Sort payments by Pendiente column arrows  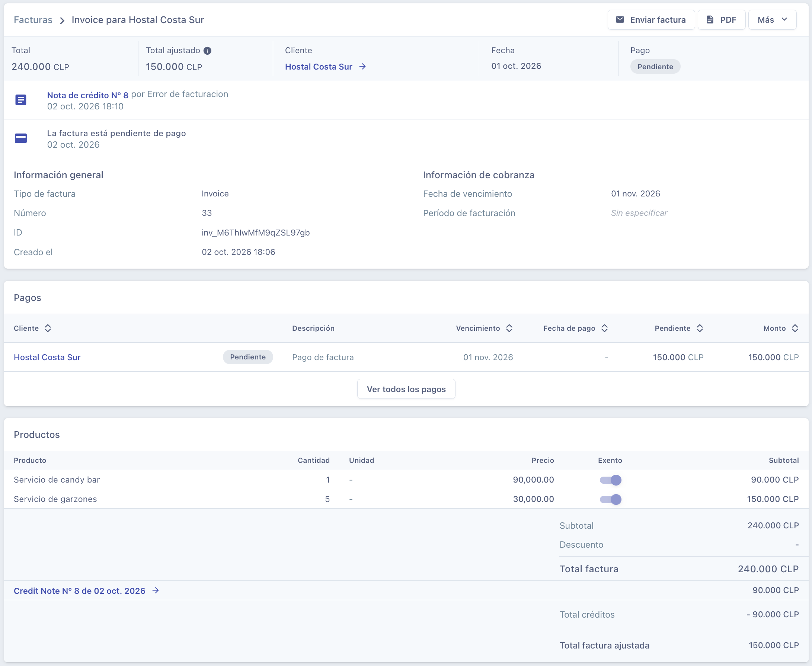click(x=700, y=328)
